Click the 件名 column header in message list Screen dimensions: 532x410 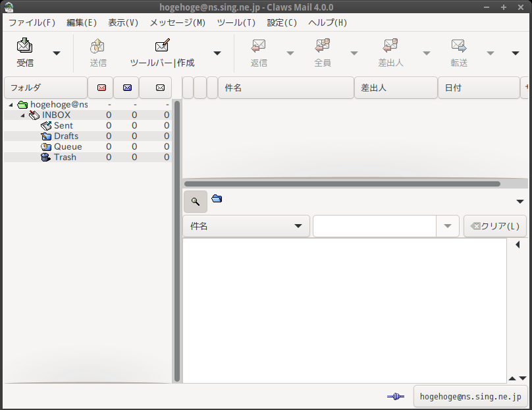pyautogui.click(x=286, y=88)
